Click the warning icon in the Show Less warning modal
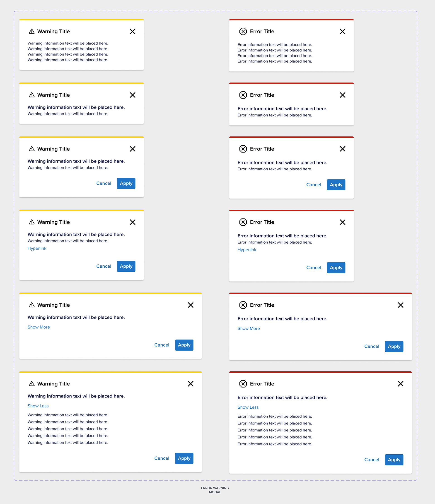This screenshot has width=435, height=504. pos(32,384)
